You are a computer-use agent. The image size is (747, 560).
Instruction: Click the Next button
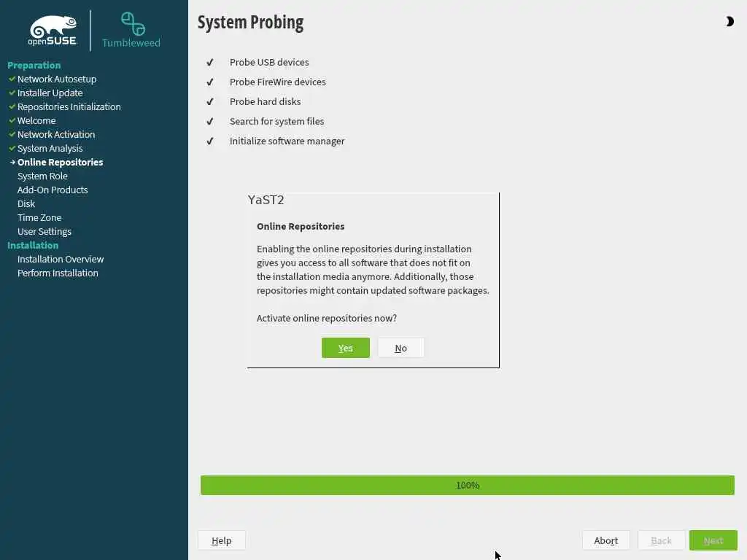[713, 540]
